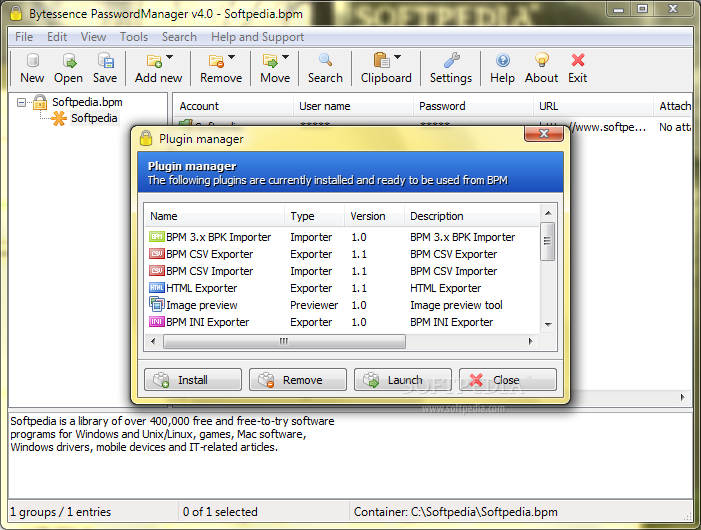
Task: Open the Move dropdown arrow
Action: pos(286,57)
